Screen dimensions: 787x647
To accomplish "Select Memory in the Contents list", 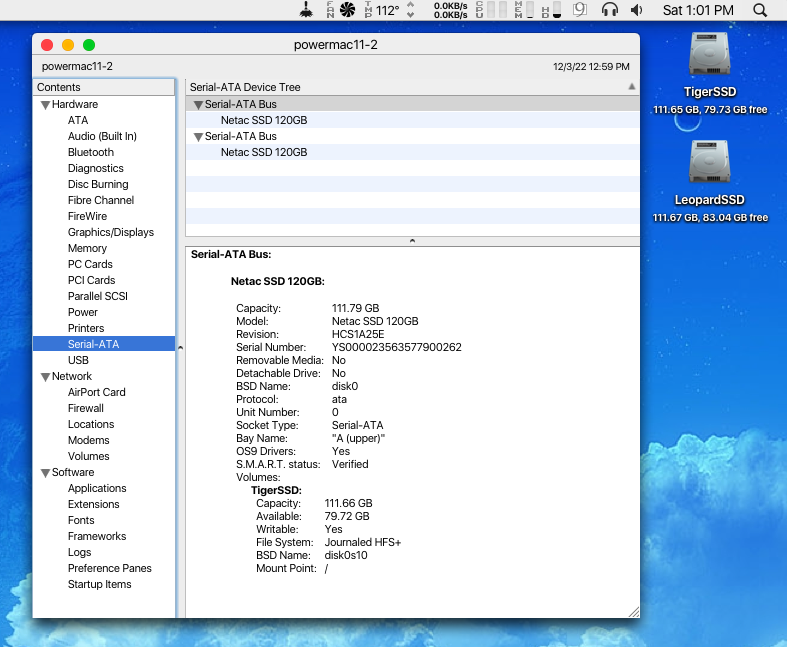I will pyautogui.click(x=87, y=248).
